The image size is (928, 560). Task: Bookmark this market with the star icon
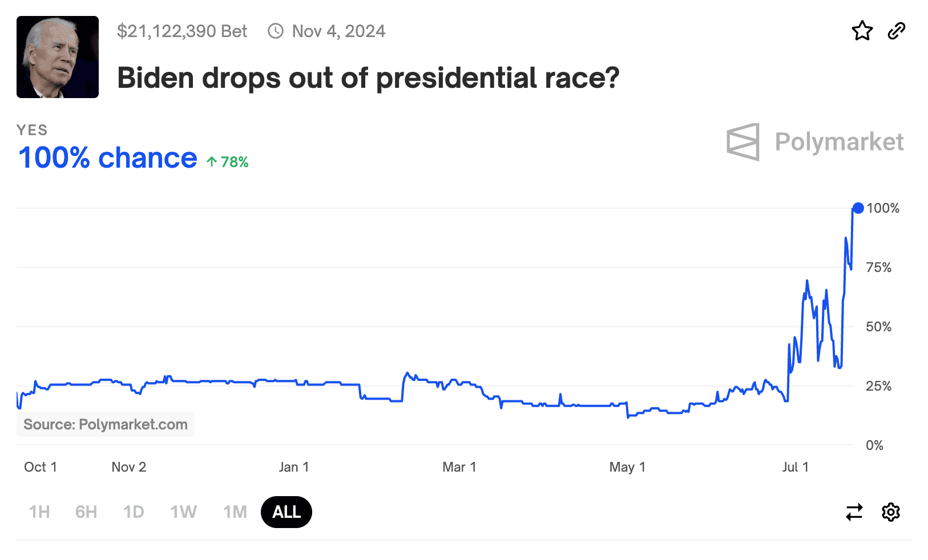click(862, 31)
